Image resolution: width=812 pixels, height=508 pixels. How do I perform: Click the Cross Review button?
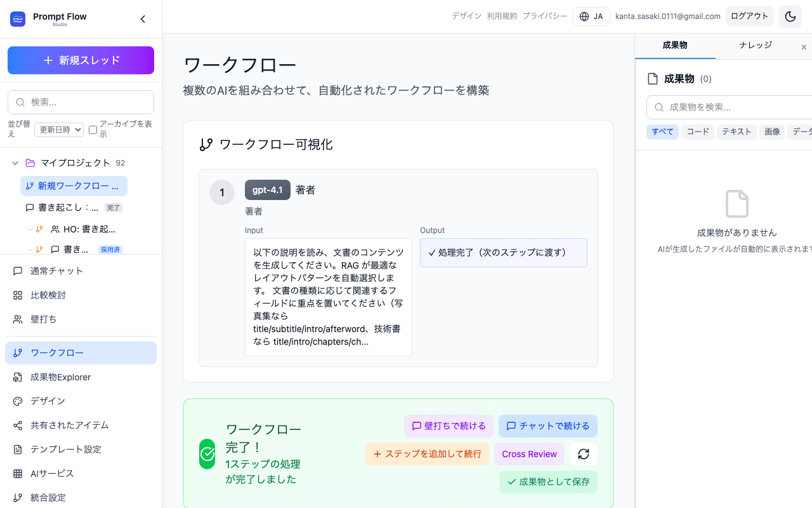[x=529, y=454]
